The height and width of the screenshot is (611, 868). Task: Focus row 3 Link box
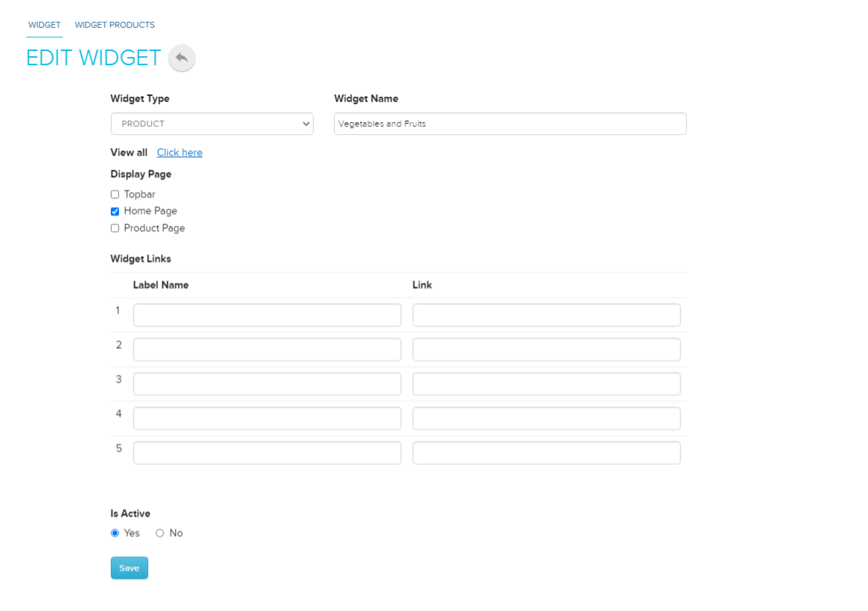click(547, 384)
